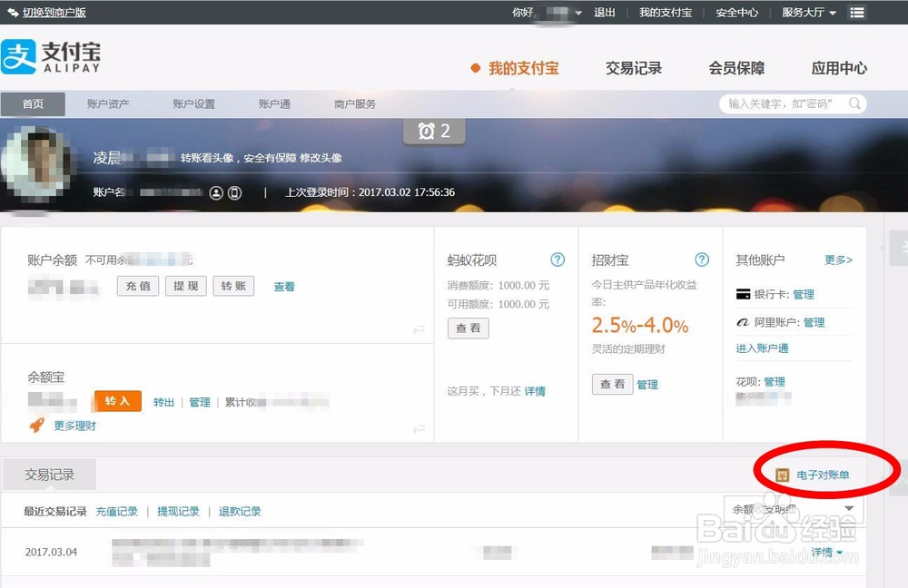This screenshot has width=908, height=588.
Task: Open the 余额收支明细 dropdown
Action: (x=794, y=509)
